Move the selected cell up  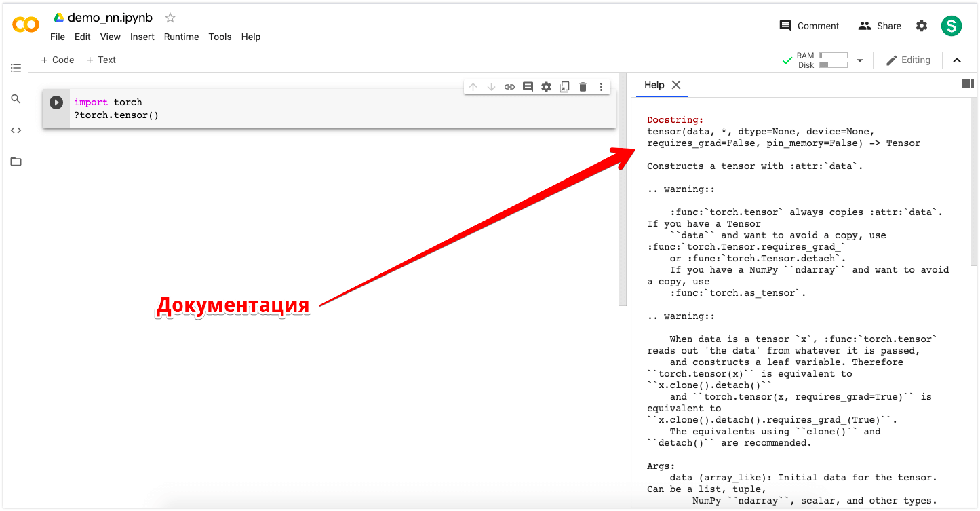point(473,86)
